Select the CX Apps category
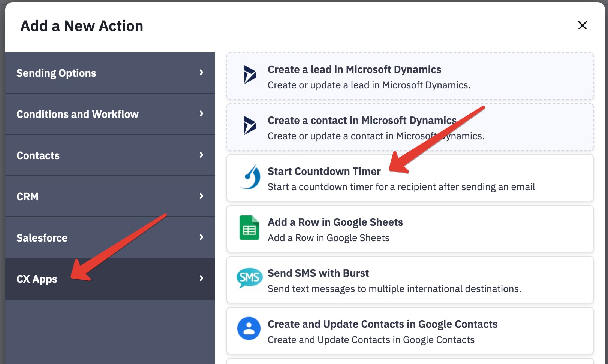The height and width of the screenshot is (364, 608). coord(110,279)
